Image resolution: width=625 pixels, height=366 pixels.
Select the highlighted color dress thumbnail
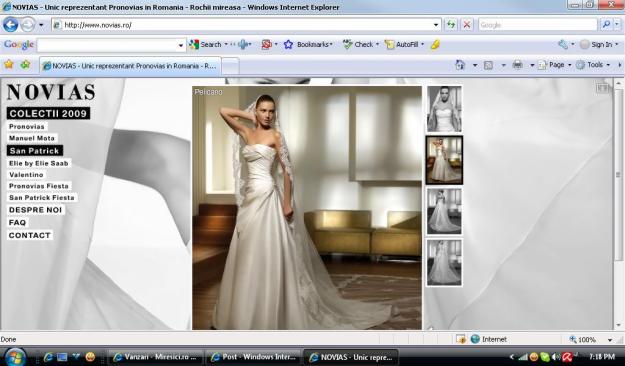444,160
